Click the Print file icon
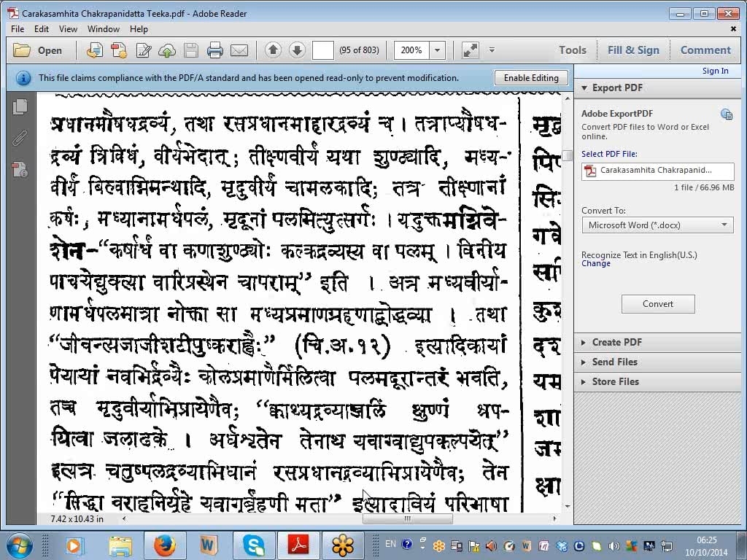747x560 pixels. click(214, 50)
